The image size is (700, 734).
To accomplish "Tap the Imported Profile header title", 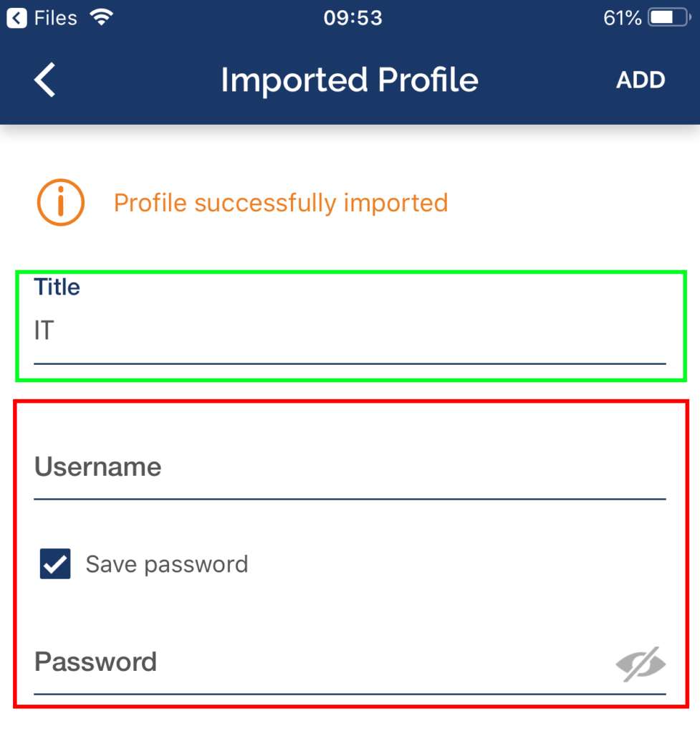I will [x=350, y=80].
